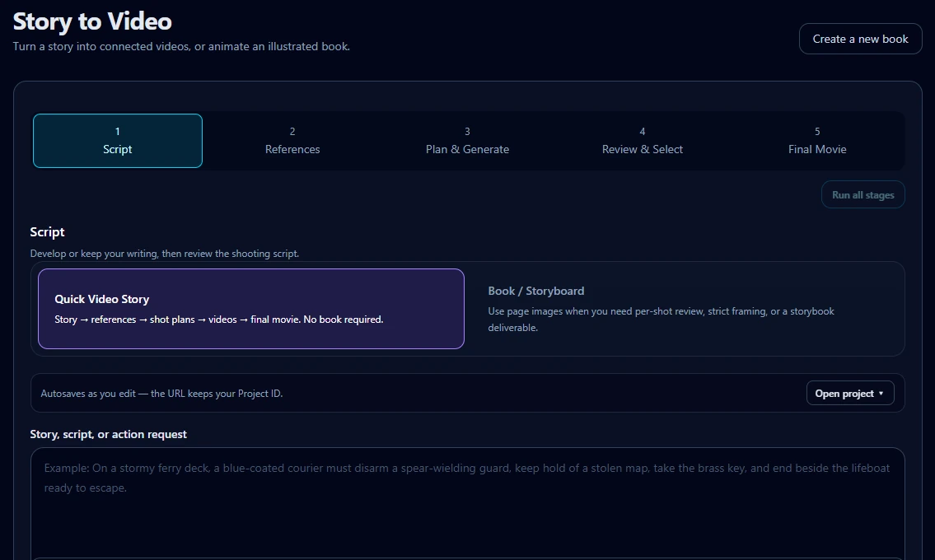Image resolution: width=935 pixels, height=560 pixels.
Task: Switch to Review & Select step
Action: click(643, 141)
